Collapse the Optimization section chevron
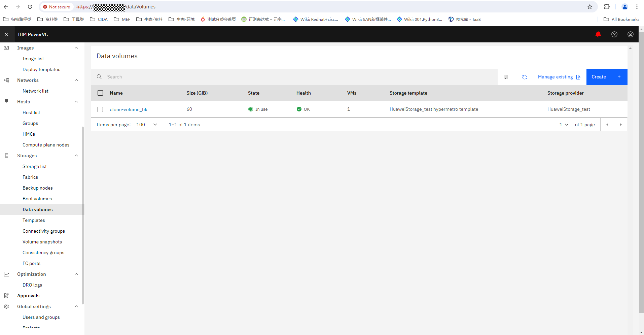The width and height of the screenshot is (644, 335). pos(76,274)
